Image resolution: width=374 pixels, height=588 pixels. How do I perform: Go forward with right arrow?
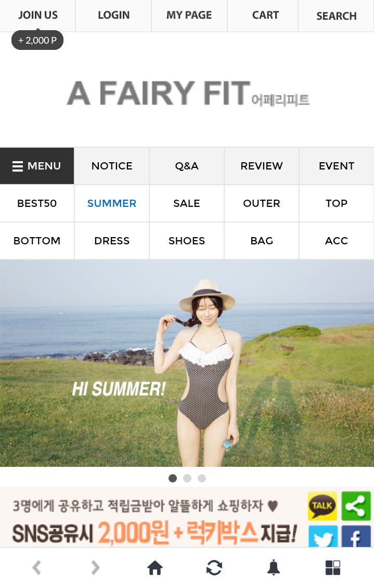(x=96, y=568)
